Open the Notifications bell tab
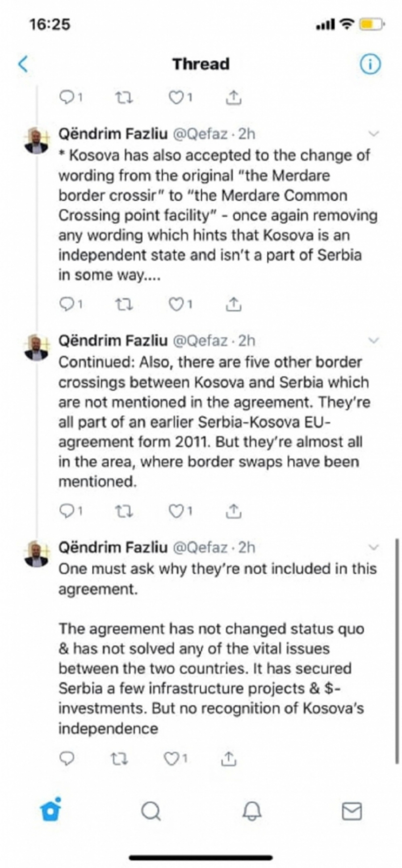 [x=252, y=810]
